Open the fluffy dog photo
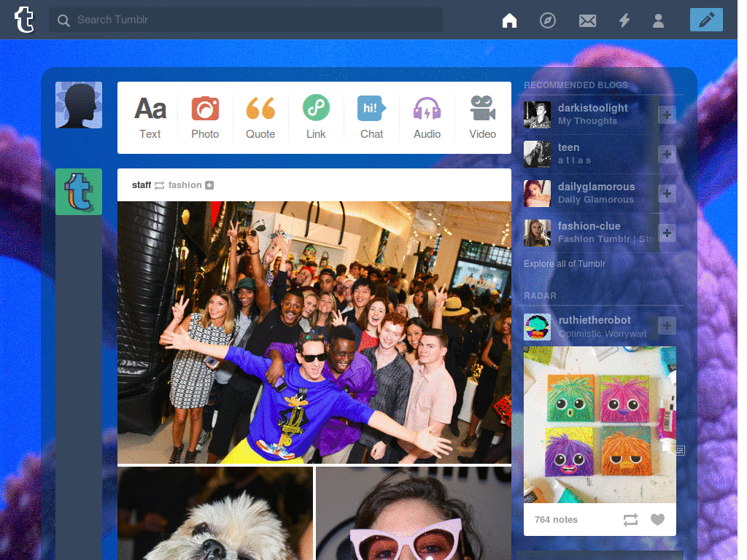Image resolution: width=747 pixels, height=560 pixels. click(215, 513)
